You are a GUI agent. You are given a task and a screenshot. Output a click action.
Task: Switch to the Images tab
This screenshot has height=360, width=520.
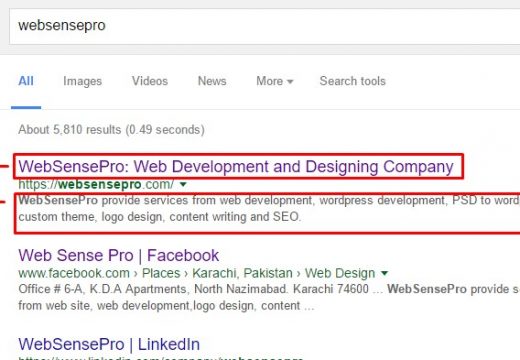coord(82,81)
